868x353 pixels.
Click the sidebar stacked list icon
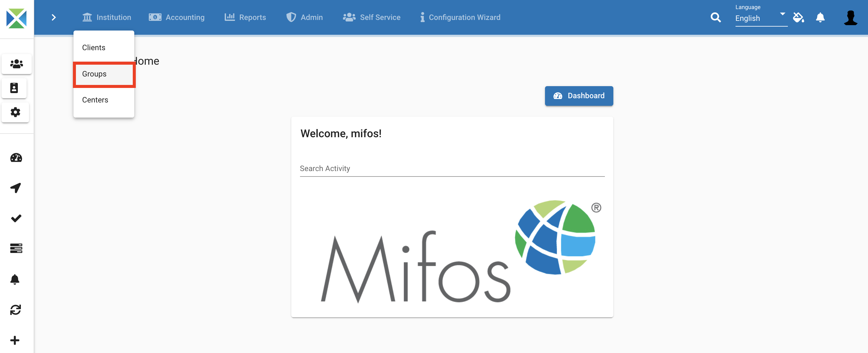point(16,248)
